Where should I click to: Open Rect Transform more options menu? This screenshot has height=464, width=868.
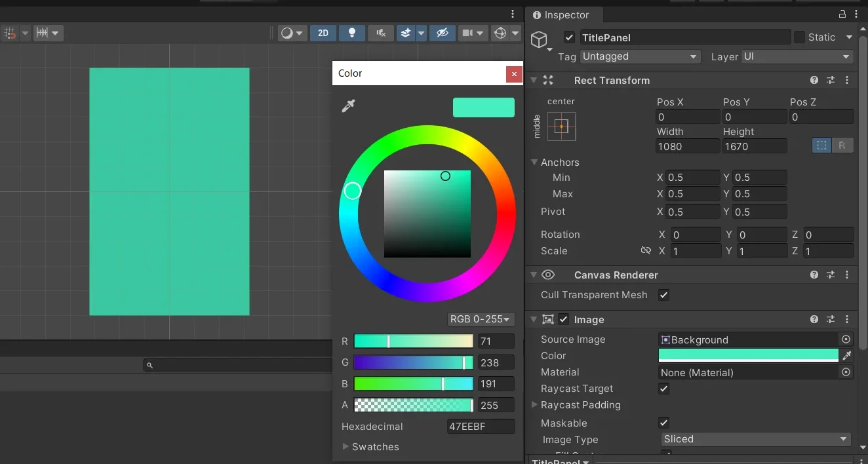click(x=847, y=80)
